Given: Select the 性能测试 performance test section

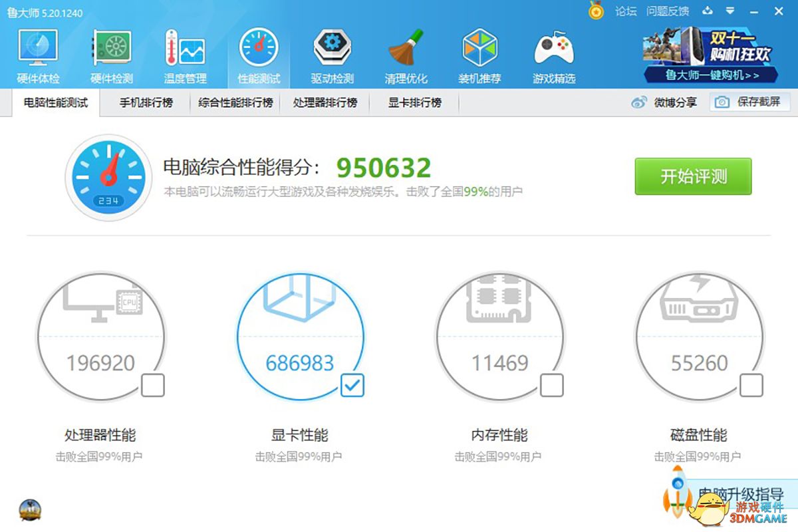Looking at the screenshot, I should [259, 57].
